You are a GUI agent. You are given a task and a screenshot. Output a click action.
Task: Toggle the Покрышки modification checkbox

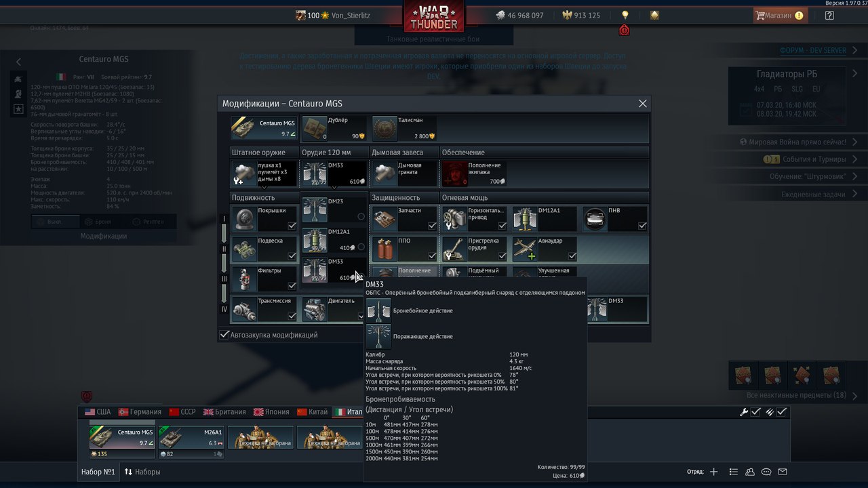tap(292, 226)
